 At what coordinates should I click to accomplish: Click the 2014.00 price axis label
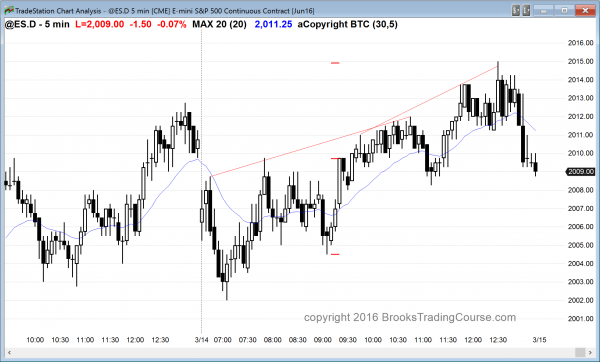pyautogui.click(x=580, y=80)
